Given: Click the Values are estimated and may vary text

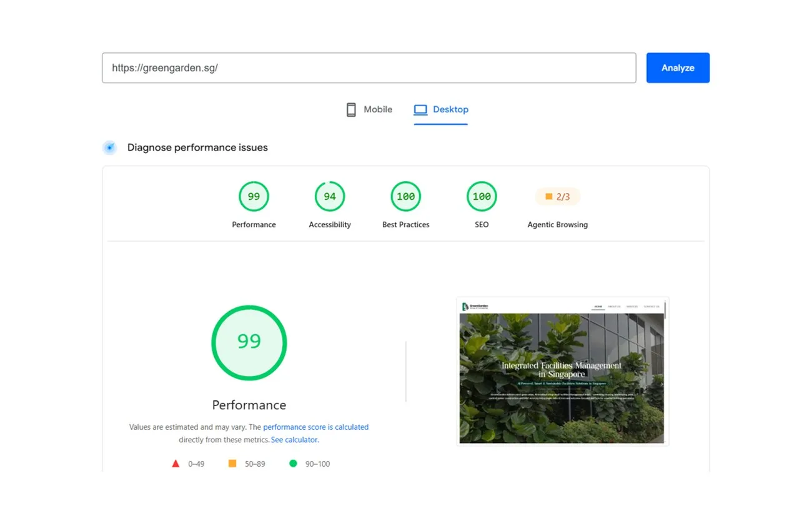Looking at the screenshot, I should 187,427.
